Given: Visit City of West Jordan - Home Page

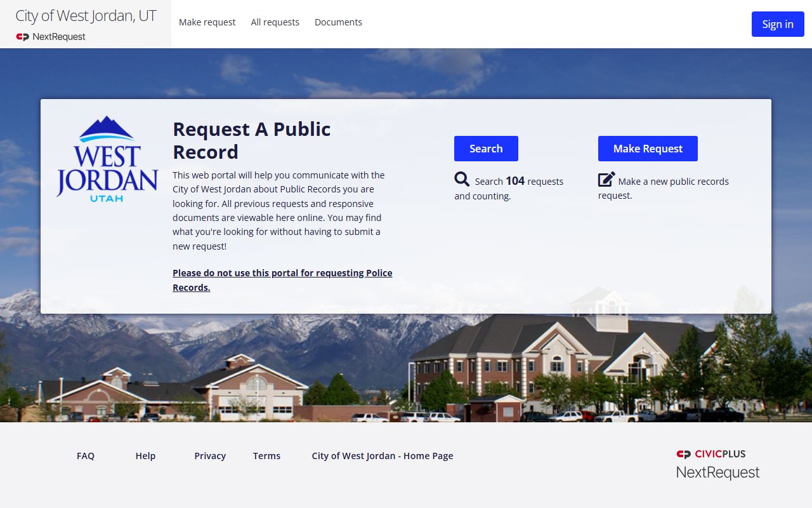Looking at the screenshot, I should [x=383, y=456].
